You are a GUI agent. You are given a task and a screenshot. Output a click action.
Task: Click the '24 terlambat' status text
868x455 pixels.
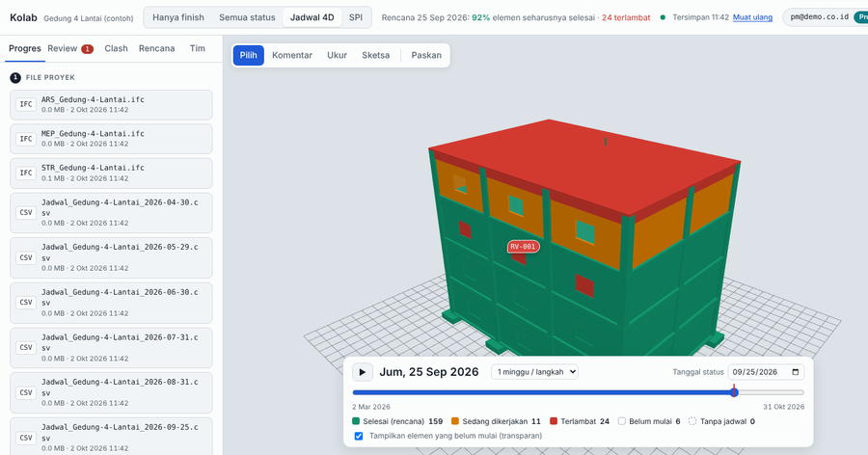[x=626, y=17]
